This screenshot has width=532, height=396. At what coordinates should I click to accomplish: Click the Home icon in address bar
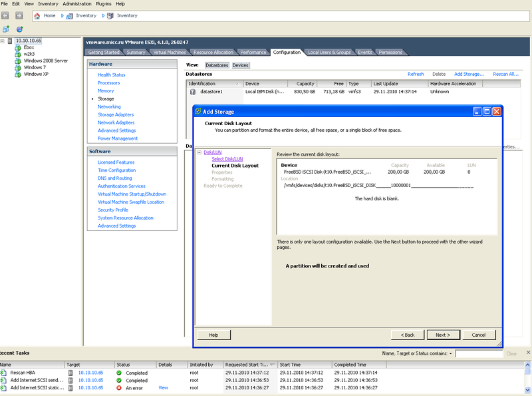[x=37, y=15]
